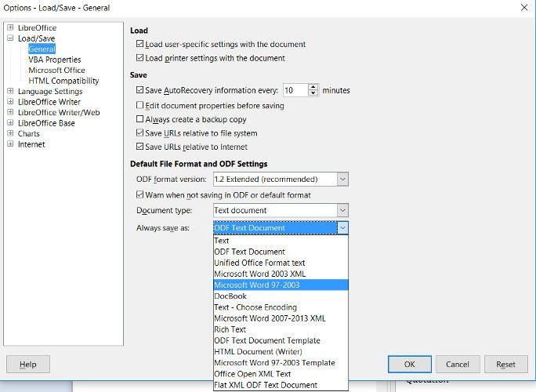The image size is (536, 392).
Task: Check Always create a backup copy
Action: [139, 119]
